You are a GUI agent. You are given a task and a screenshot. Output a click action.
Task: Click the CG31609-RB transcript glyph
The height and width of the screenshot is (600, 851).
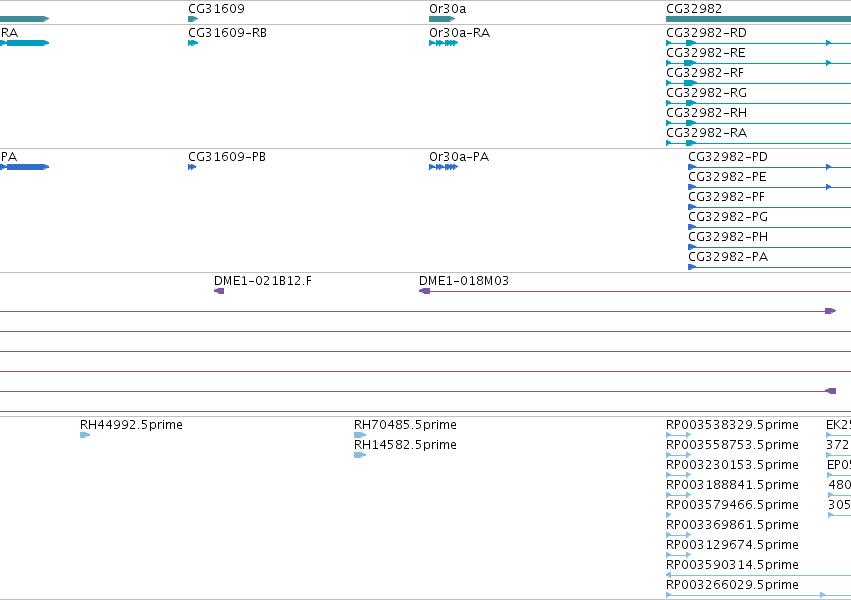[x=193, y=43]
